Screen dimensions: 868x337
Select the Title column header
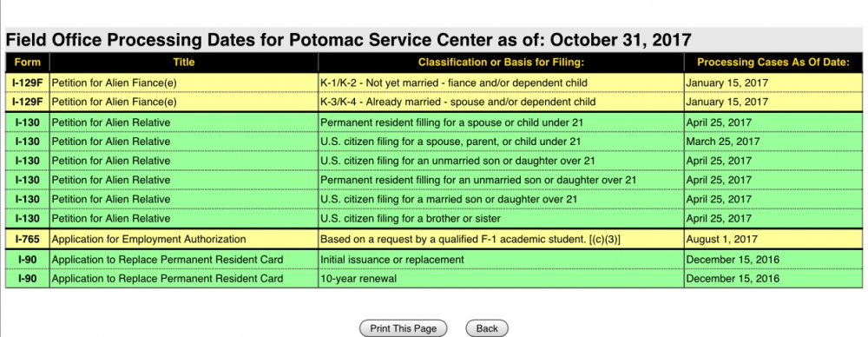click(184, 63)
